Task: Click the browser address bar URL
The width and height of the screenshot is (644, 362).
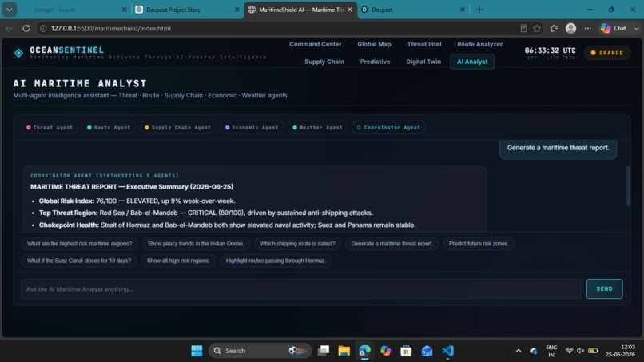Action: (111, 28)
